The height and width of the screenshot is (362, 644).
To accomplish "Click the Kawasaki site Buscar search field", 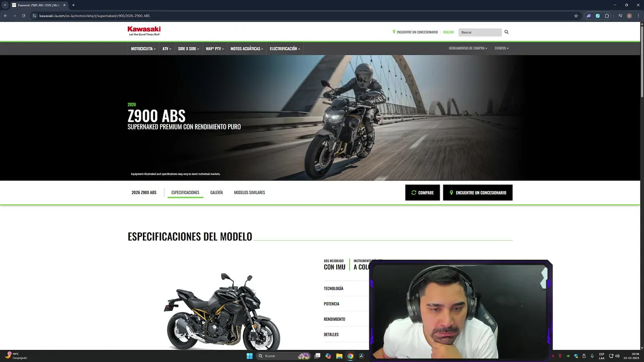I will (x=480, y=32).
